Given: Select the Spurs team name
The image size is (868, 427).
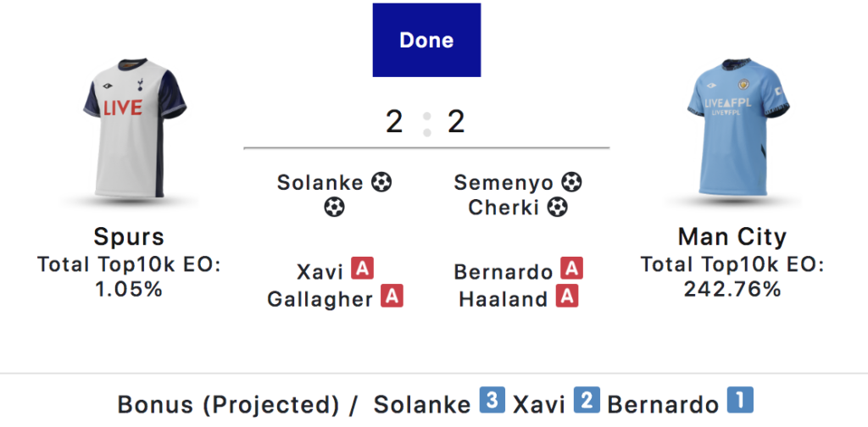Looking at the screenshot, I should click(130, 236).
